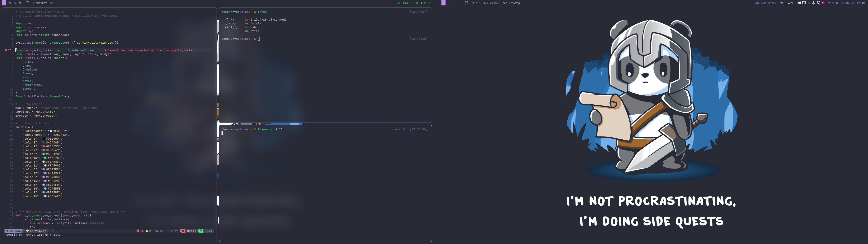Viewport: 868px width, 244px height.
Task: Switch to highlighted workspace 二 on right bar
Action: [444, 3]
